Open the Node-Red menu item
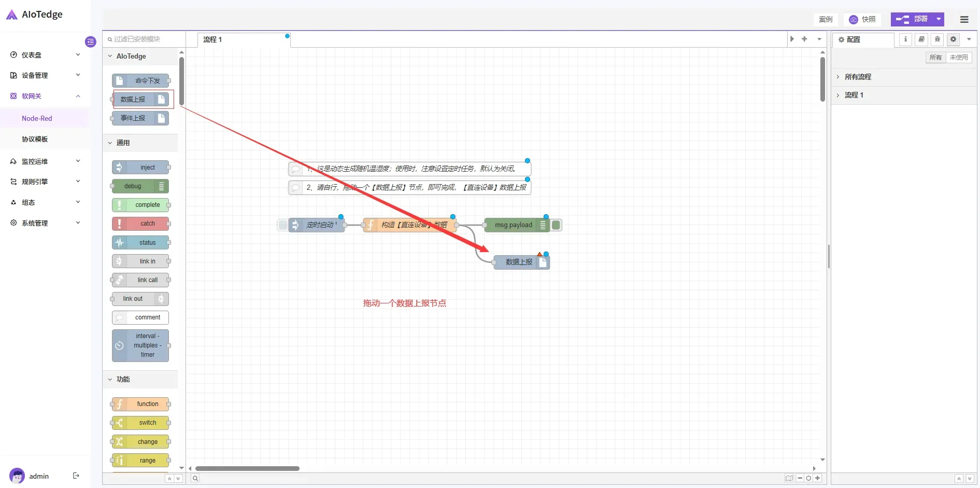Screen dimensions: 980x488 [x=45, y=118]
